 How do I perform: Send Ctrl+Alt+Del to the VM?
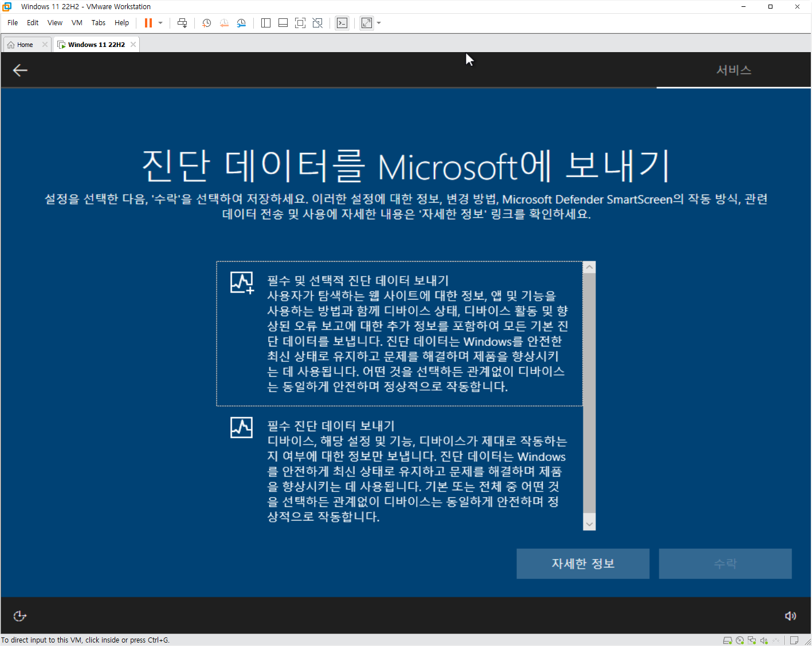[x=182, y=23]
